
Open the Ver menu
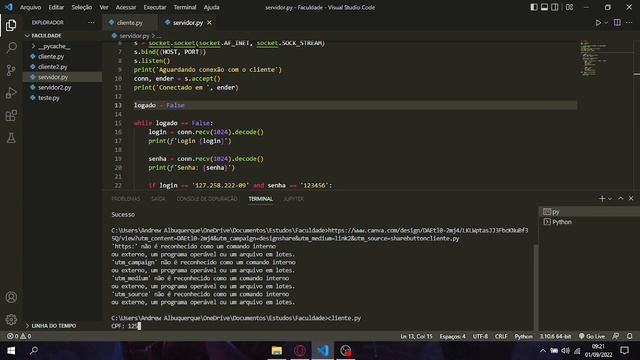point(104,7)
